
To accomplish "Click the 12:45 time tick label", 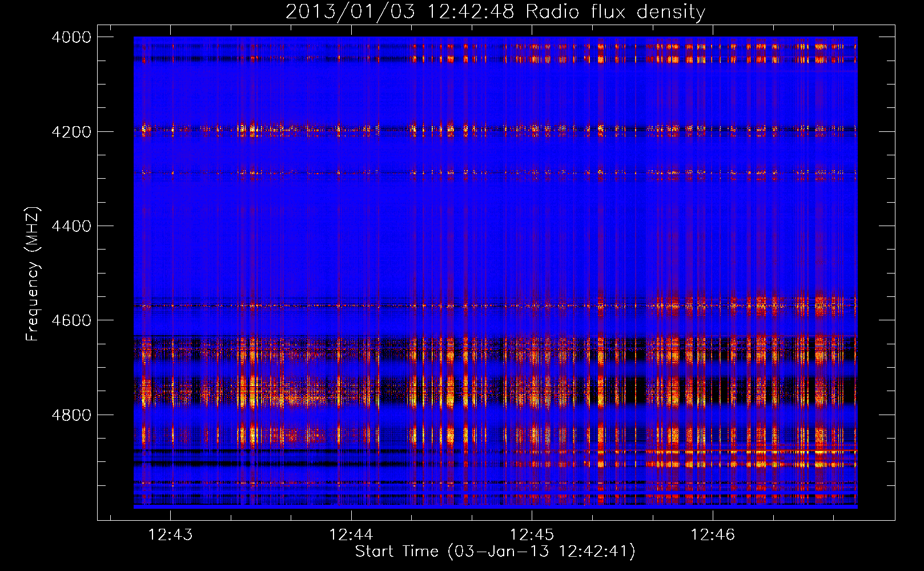I will 532,534.
